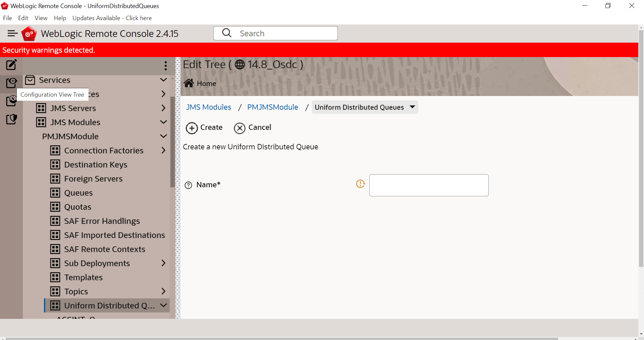This screenshot has height=340, width=644.
Task: Select Foreign Servers in the tree
Action: 94,179
